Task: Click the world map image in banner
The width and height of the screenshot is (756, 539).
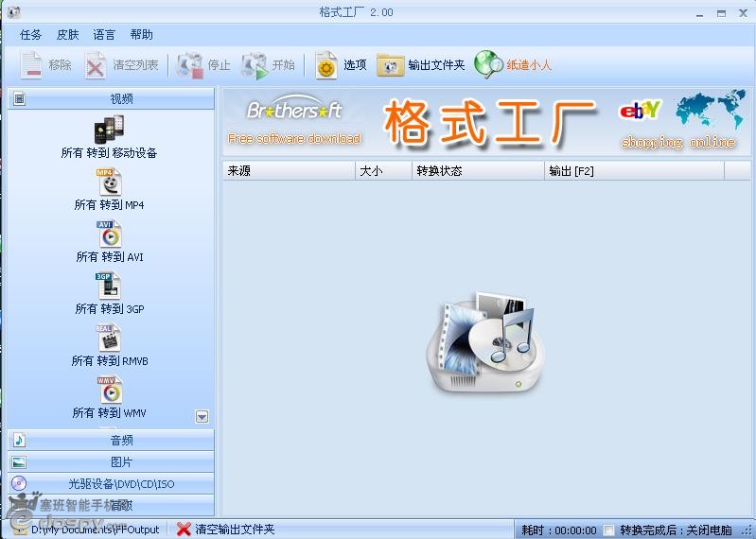Action: (710, 109)
